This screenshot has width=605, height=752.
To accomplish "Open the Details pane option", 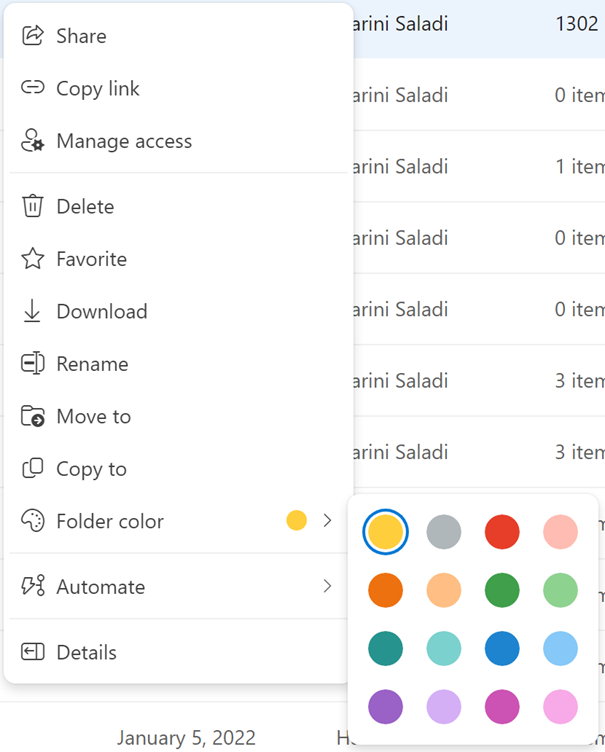I will (86, 652).
